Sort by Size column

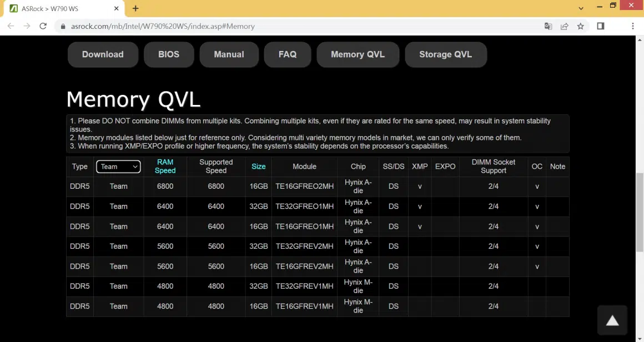[x=258, y=166]
